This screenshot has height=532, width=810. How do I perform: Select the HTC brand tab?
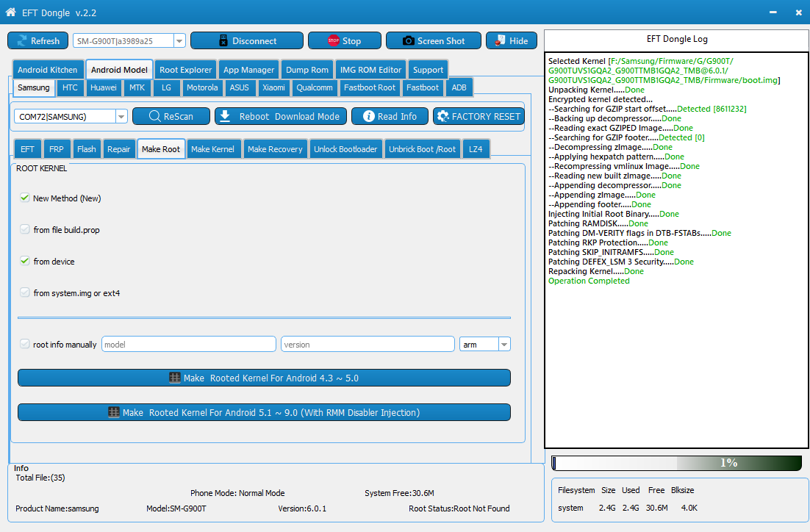71,87
